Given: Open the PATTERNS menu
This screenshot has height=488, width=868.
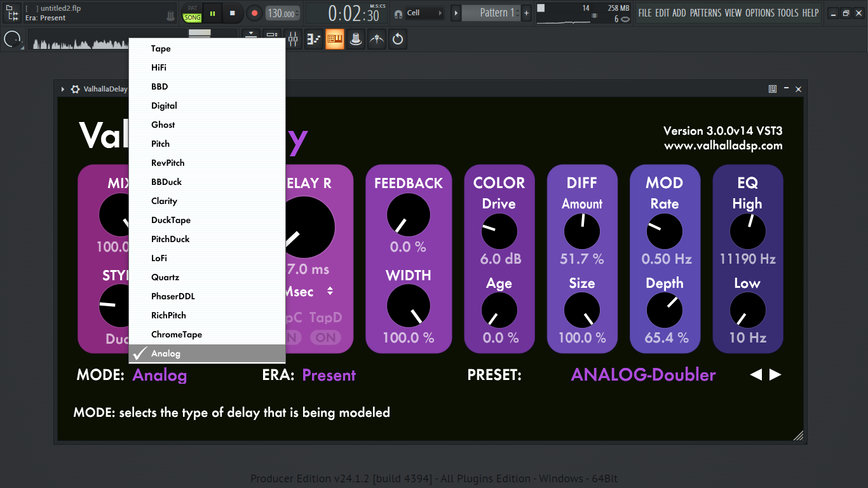Looking at the screenshot, I should click(x=705, y=13).
